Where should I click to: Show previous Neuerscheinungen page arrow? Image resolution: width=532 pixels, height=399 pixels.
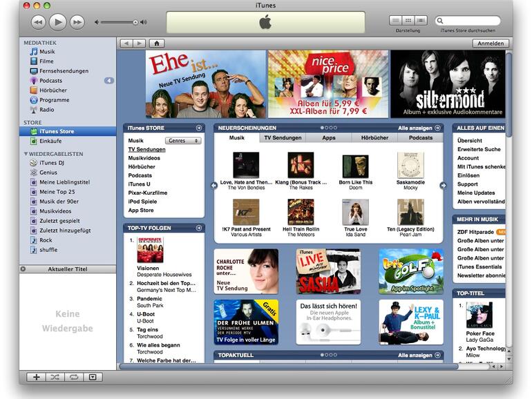pos(214,186)
